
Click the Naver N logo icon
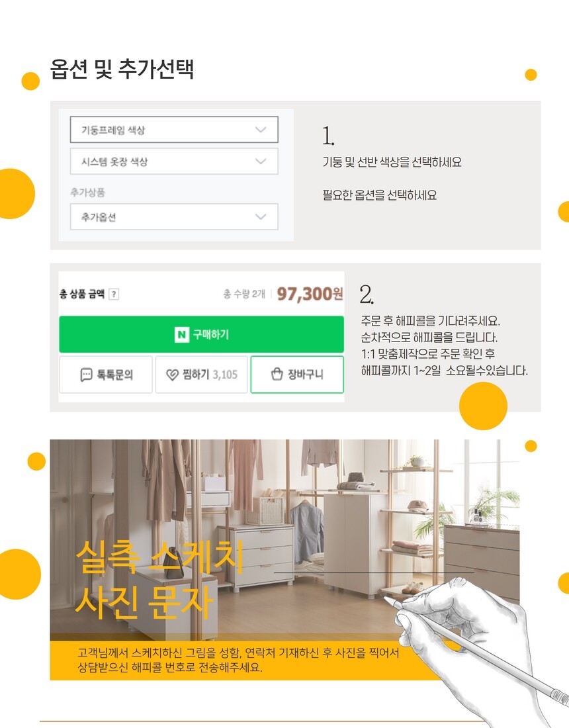point(181,334)
